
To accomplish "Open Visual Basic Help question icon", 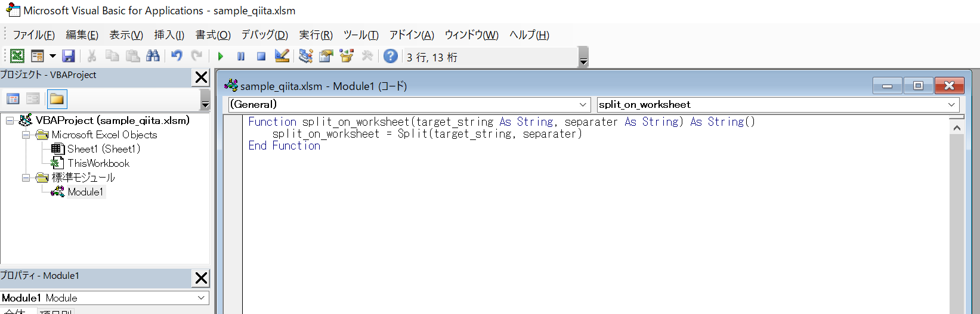I will (x=391, y=56).
